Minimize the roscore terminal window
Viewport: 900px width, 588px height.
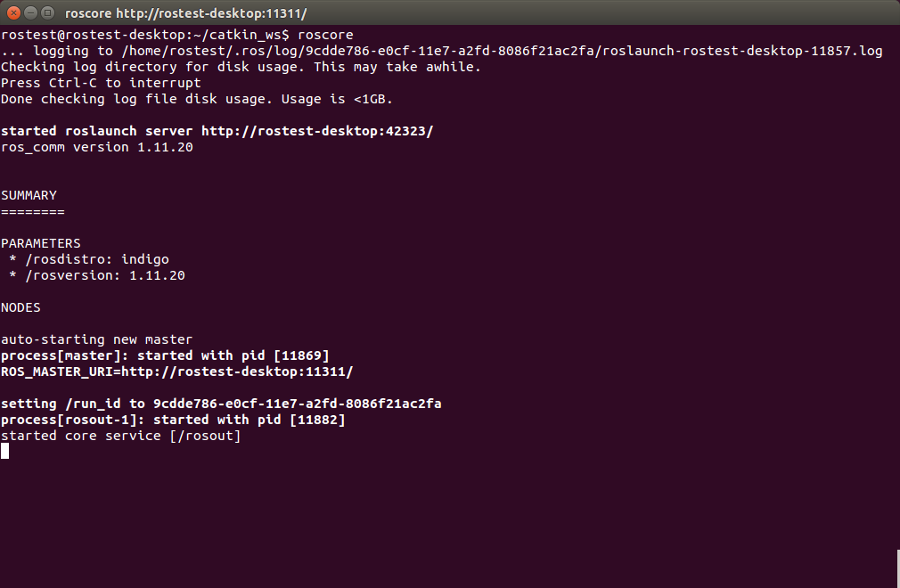[x=32, y=13]
